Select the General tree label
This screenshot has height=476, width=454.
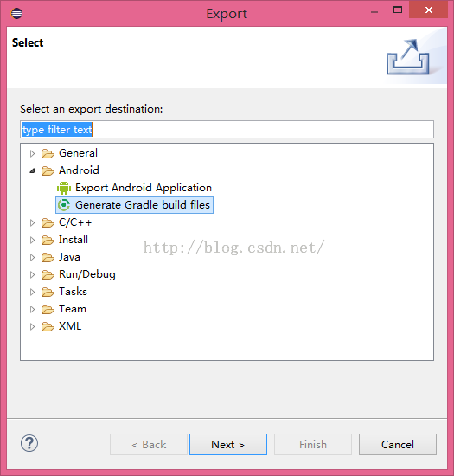[78, 153]
